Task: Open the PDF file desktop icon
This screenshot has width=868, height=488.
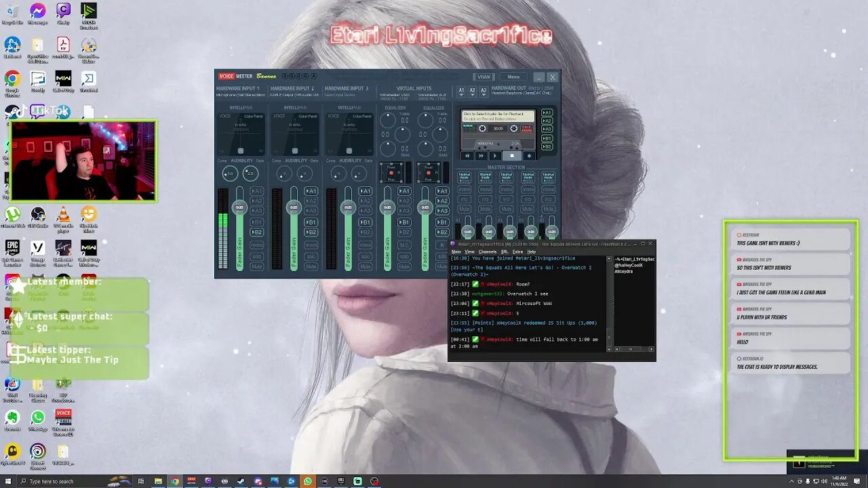Action: 63,47
